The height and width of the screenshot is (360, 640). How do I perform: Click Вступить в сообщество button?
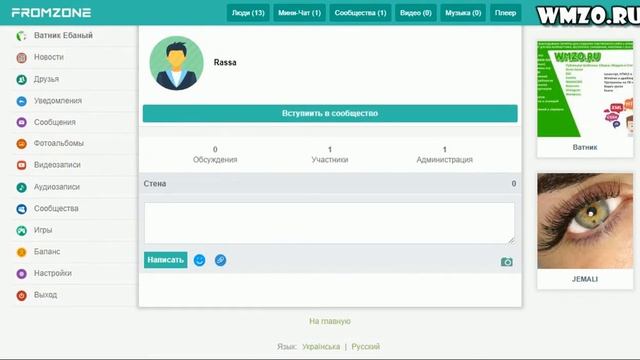click(x=330, y=113)
